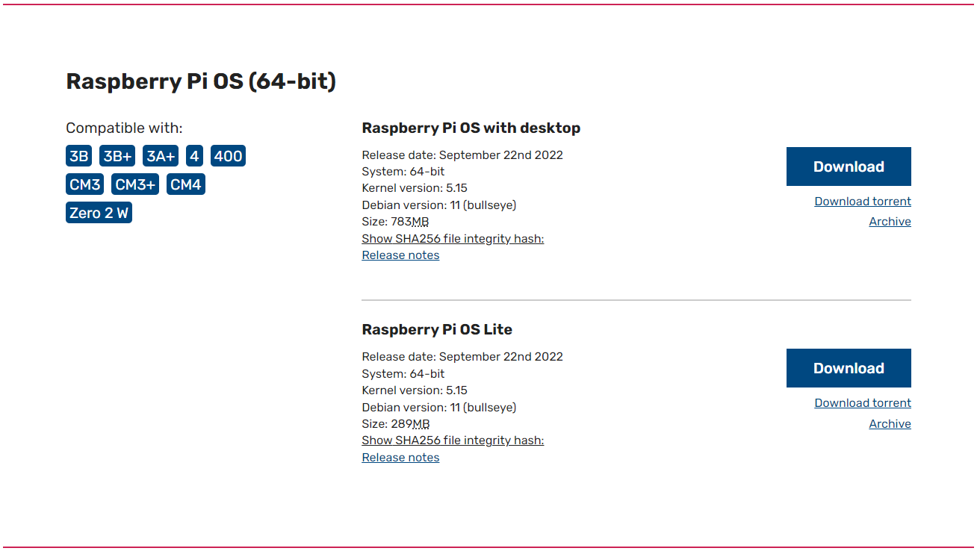The height and width of the screenshot is (554, 980).
Task: Open the desktop version's Download torrent link
Action: pos(862,202)
